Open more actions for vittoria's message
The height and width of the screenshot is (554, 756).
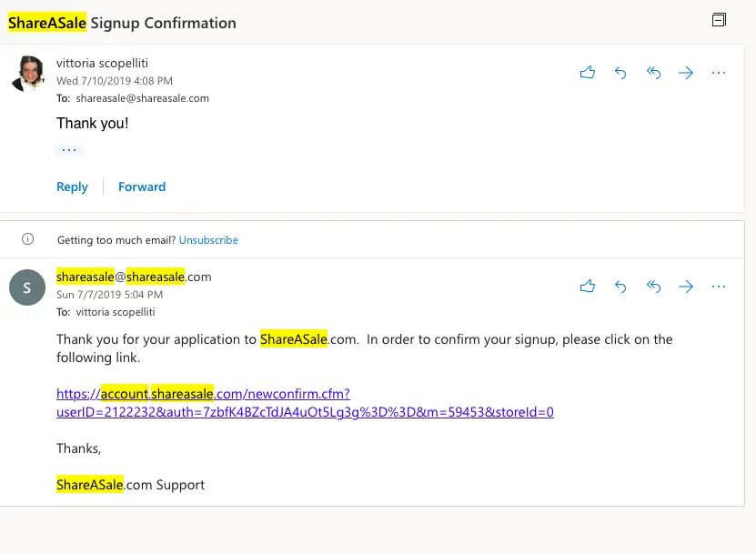pos(719,73)
